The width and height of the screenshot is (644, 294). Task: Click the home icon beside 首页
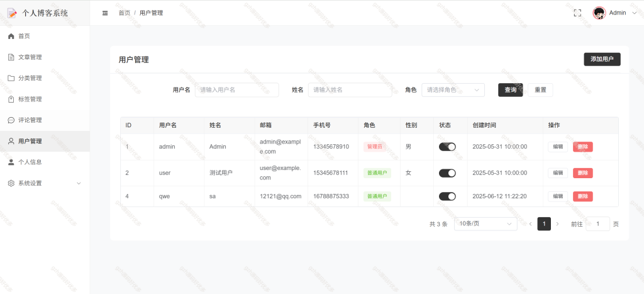(11, 36)
